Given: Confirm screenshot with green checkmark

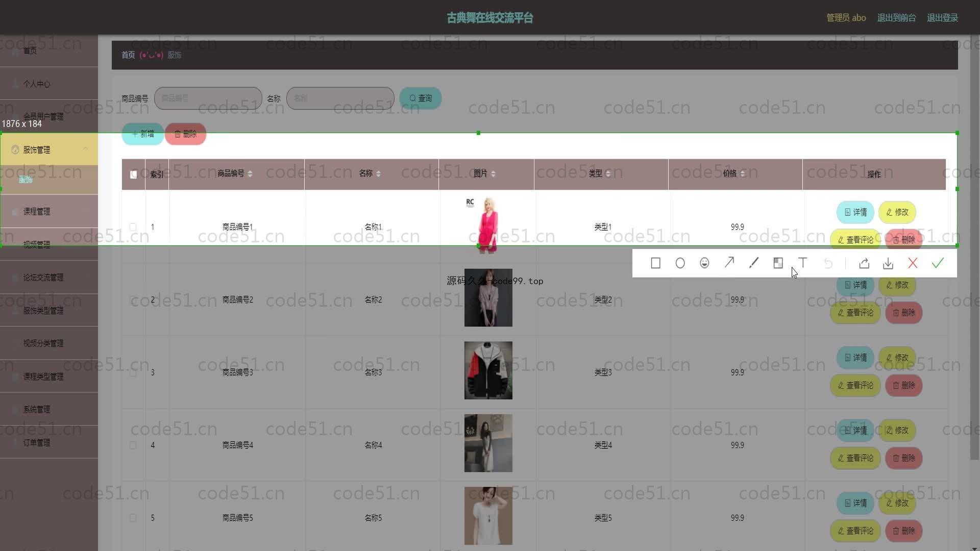Looking at the screenshot, I should point(938,263).
